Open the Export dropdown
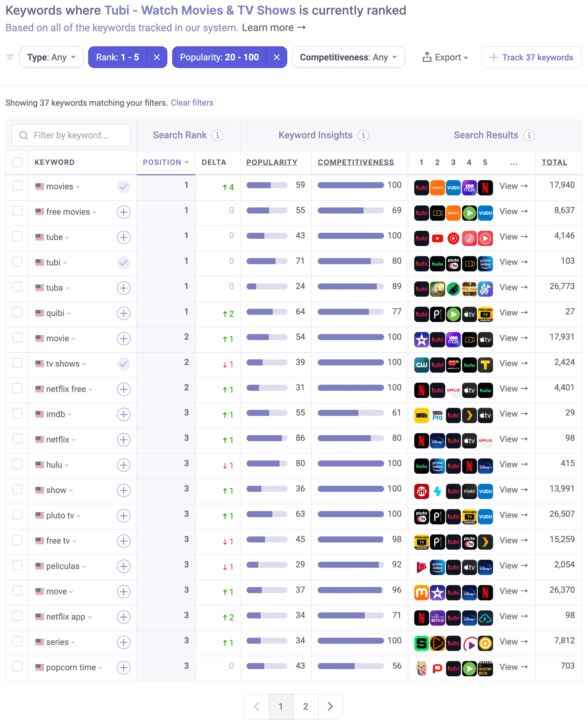588x728 pixels. (445, 57)
